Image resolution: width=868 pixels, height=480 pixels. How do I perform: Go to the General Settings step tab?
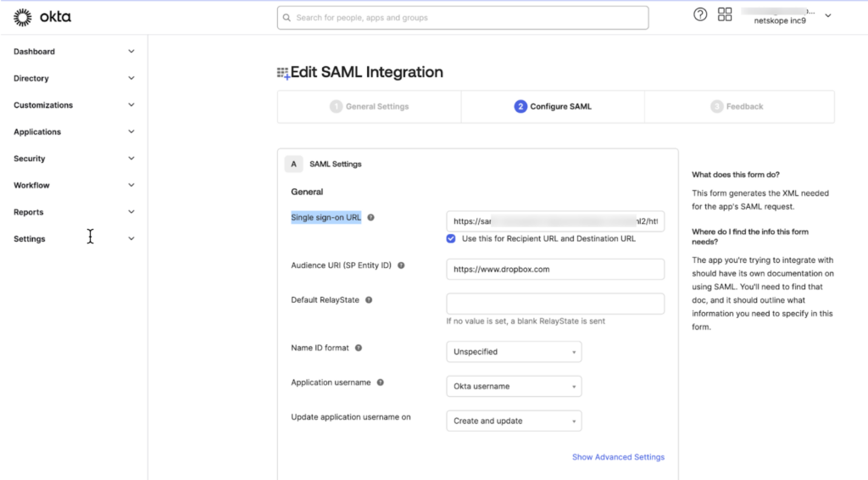pos(370,106)
